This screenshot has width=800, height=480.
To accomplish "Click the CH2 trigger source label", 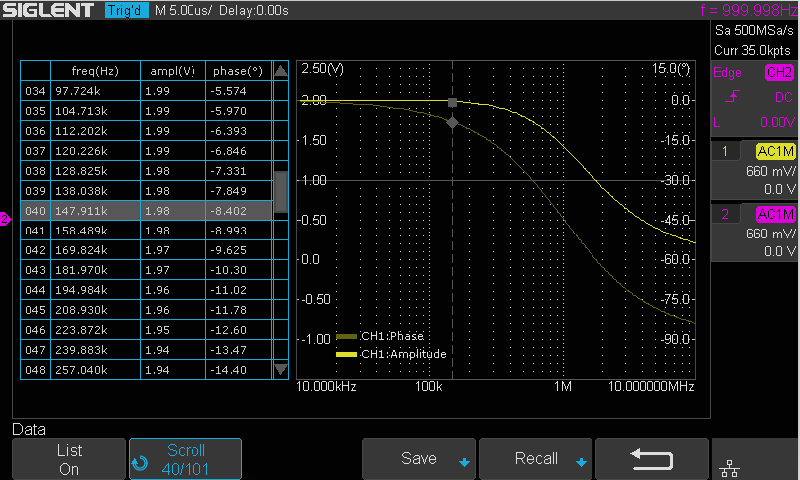I will 779,72.
